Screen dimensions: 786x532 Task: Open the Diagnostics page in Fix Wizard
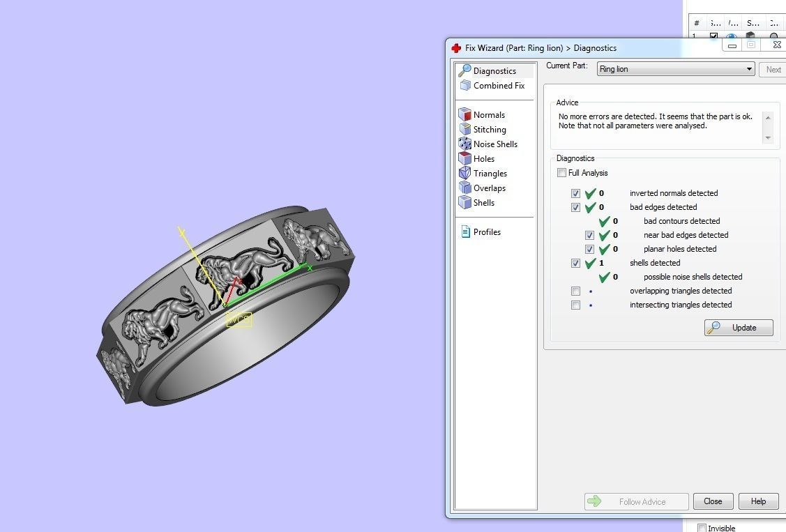tap(494, 70)
